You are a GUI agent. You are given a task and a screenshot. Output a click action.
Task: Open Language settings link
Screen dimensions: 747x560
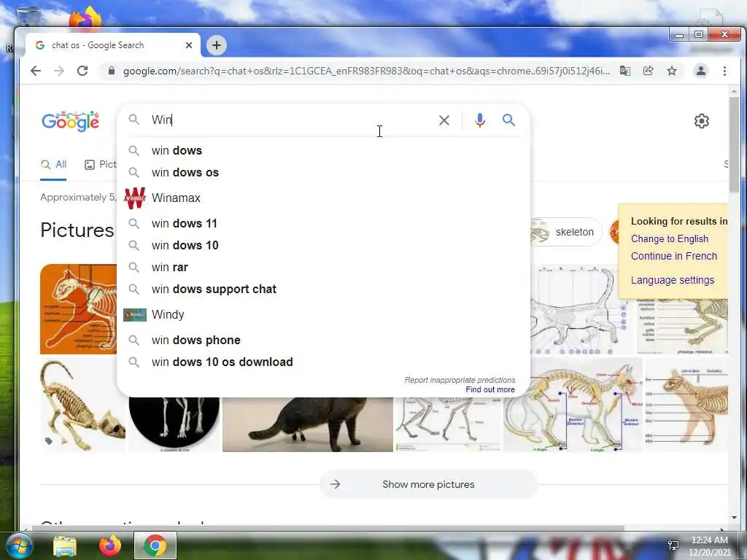(672, 280)
